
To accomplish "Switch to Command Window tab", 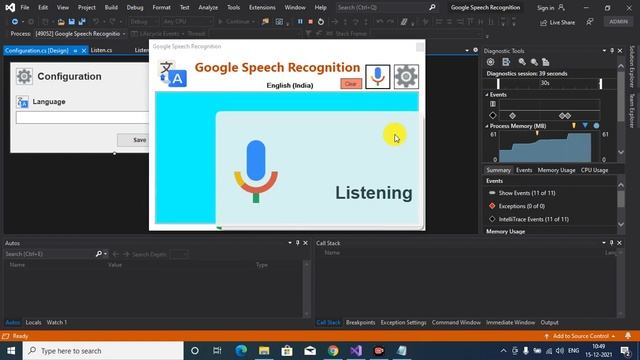I will pos(456,322).
